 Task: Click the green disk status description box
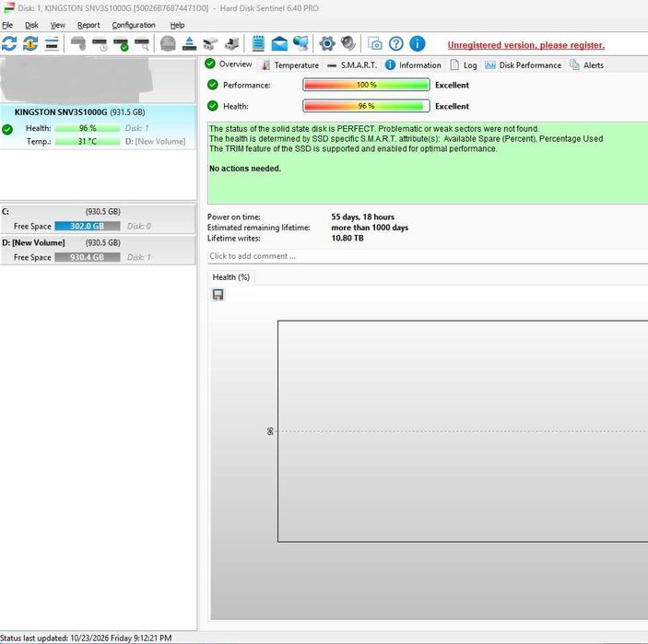click(428, 163)
